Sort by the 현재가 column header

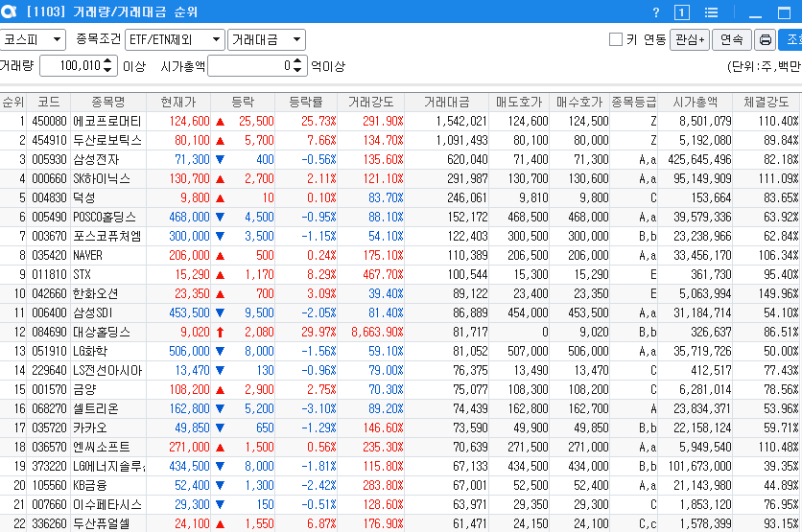(x=178, y=103)
